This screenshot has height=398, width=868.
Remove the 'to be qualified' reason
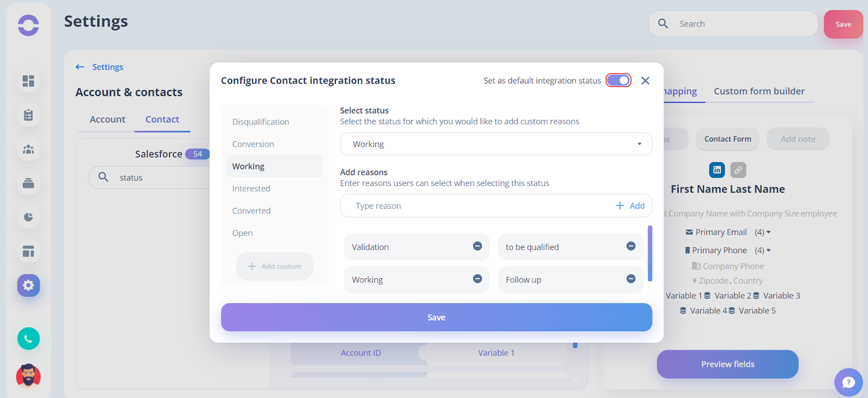click(x=631, y=246)
